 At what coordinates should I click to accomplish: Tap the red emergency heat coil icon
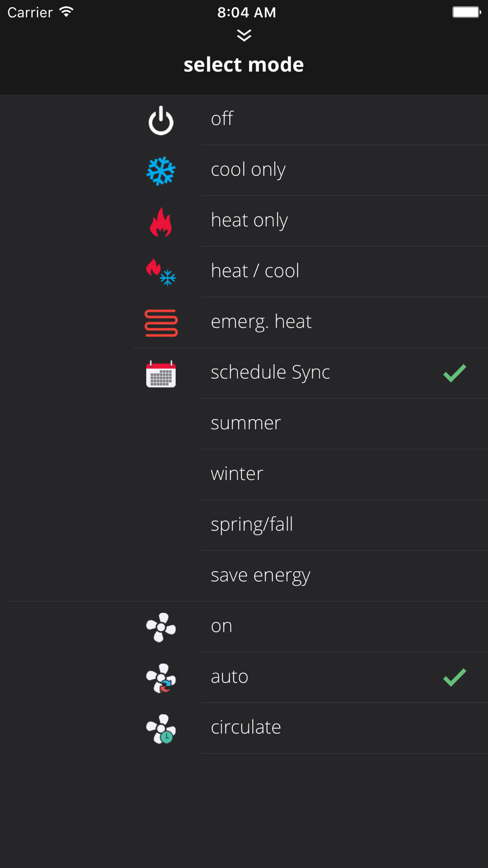(x=161, y=323)
